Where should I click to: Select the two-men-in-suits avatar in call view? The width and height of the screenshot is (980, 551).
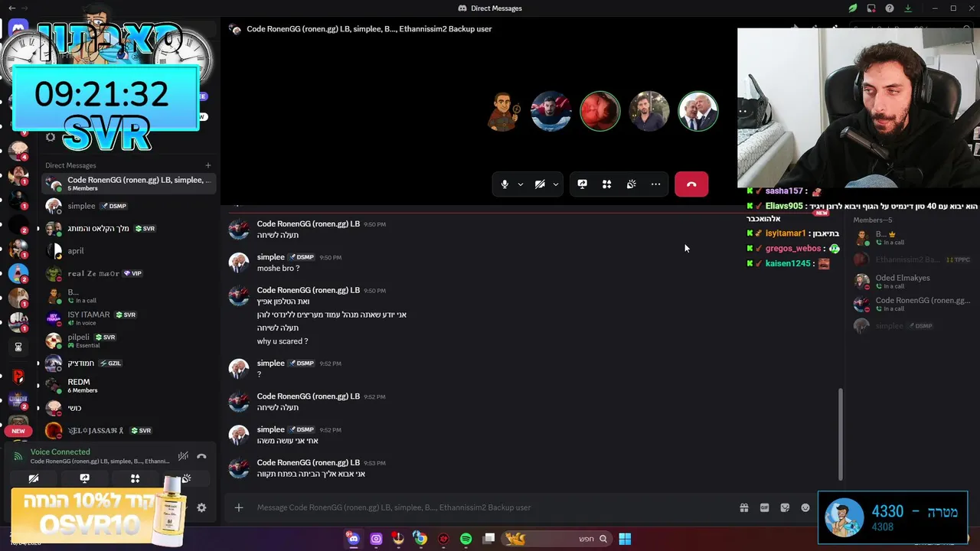[x=697, y=112]
